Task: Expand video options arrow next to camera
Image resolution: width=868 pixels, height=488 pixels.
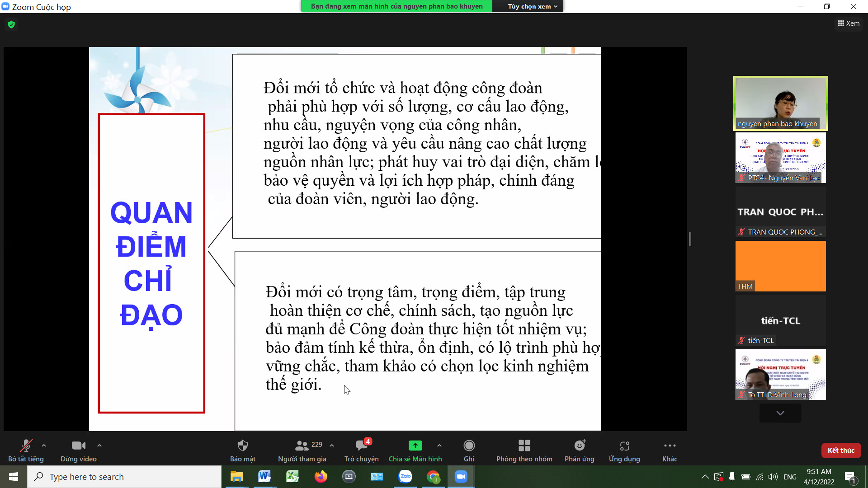Action: (99, 446)
